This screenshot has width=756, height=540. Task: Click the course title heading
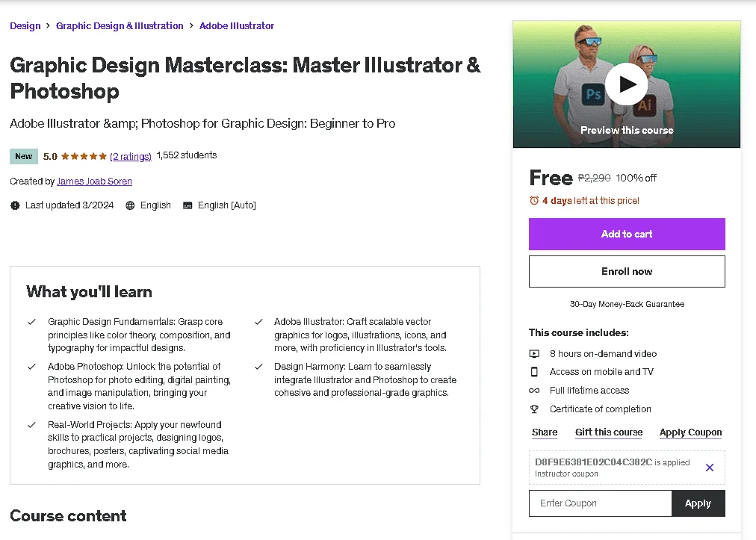click(245, 78)
